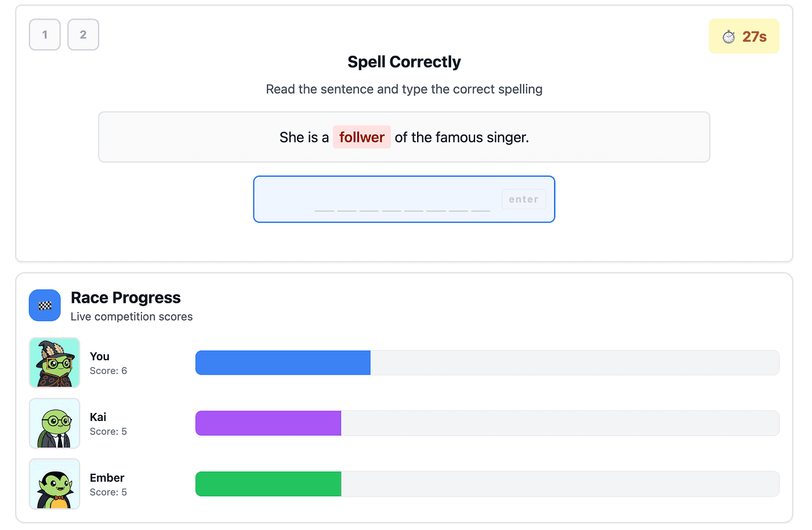Click Ember's vampire turtle avatar
Screen dimensions: 812x530
tap(55, 484)
